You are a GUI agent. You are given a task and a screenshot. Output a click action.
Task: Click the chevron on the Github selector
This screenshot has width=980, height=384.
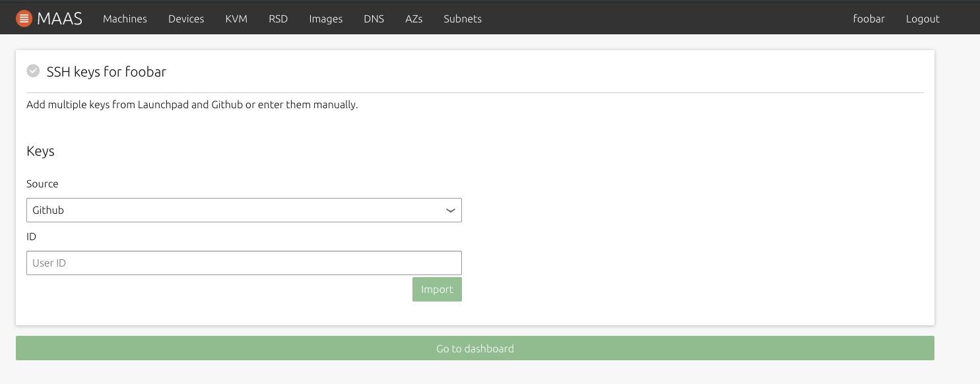click(451, 210)
